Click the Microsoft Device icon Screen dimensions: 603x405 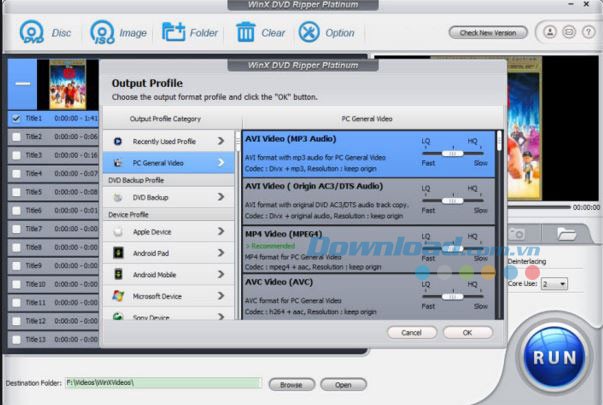(x=119, y=296)
